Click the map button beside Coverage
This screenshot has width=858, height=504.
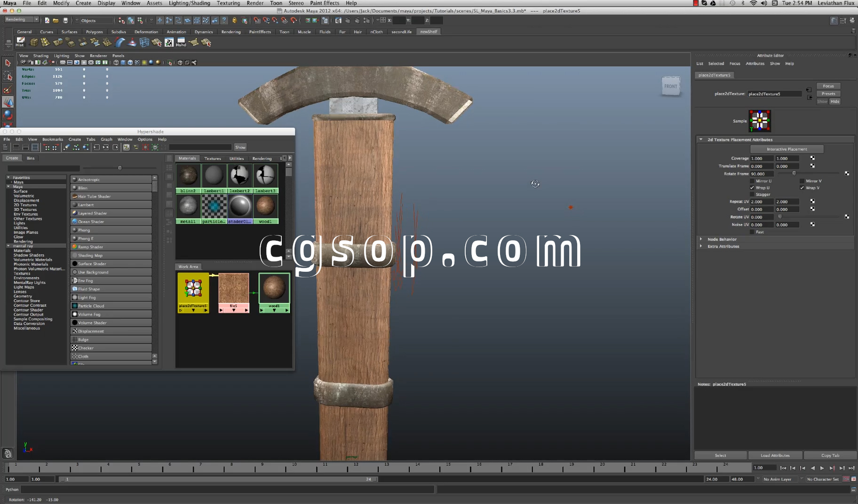click(812, 158)
